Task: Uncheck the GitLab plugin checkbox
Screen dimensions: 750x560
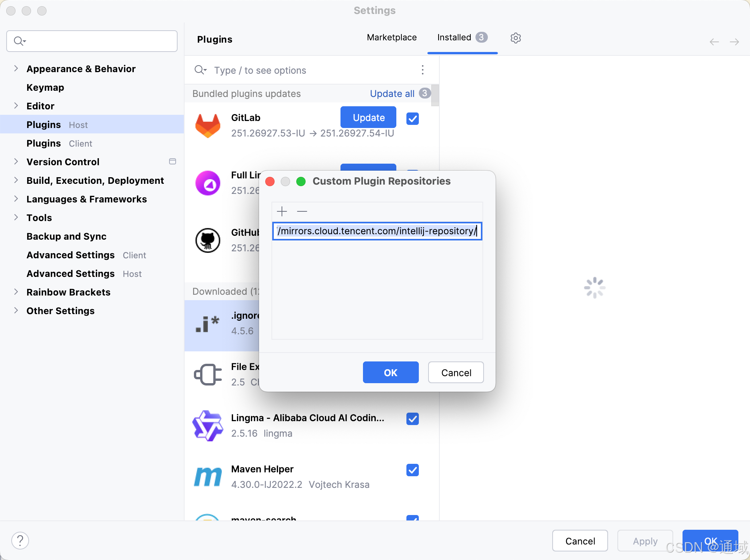Action: (413, 119)
